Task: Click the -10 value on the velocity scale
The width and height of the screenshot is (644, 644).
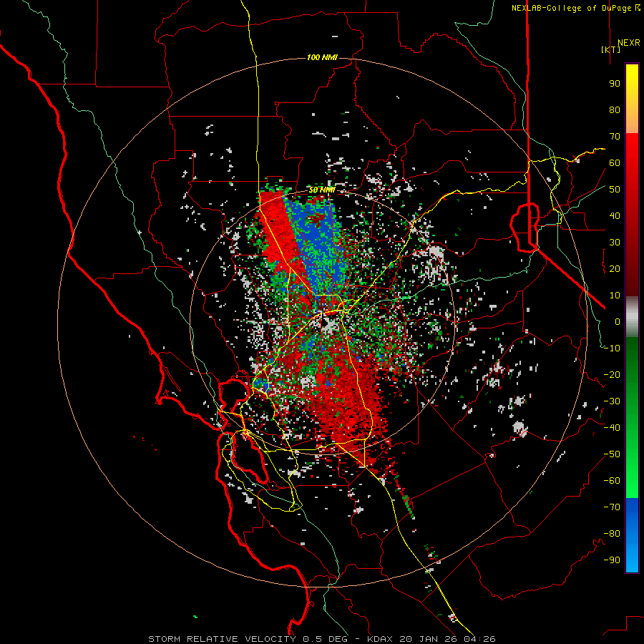Action: (x=612, y=348)
